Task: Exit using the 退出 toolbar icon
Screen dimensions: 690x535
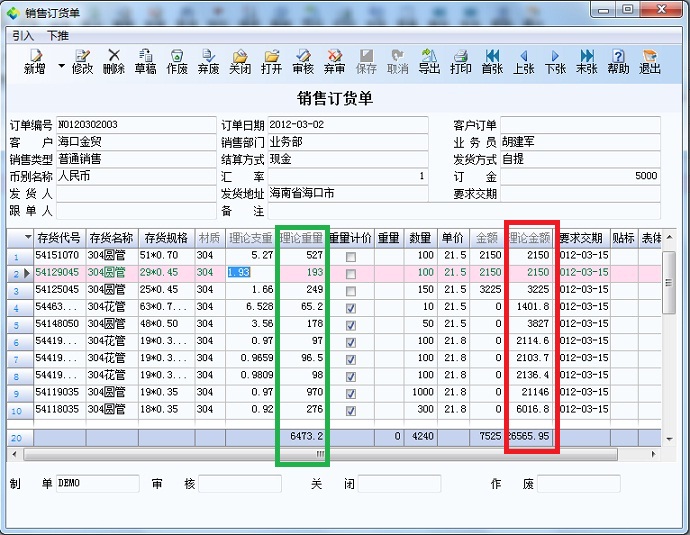Action: coord(650,61)
